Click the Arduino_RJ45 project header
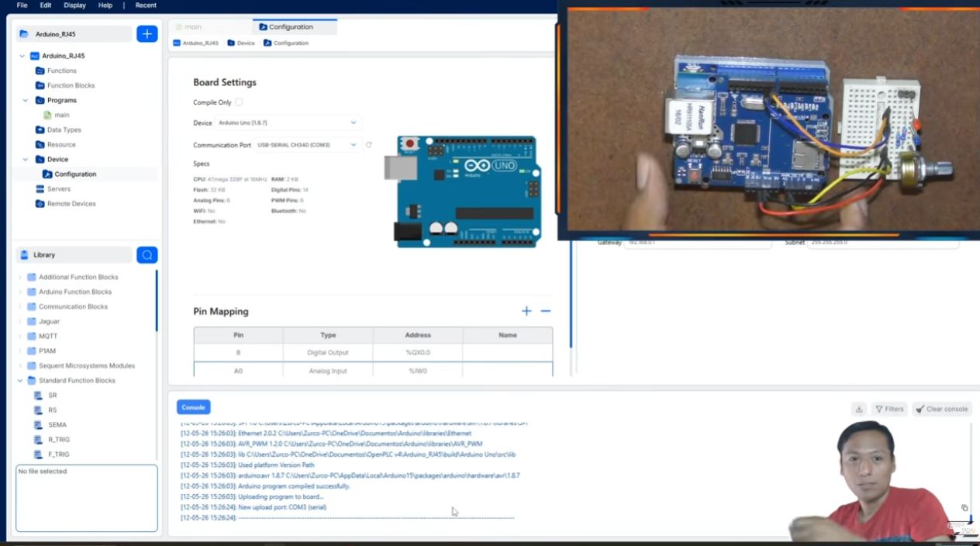 (74, 34)
